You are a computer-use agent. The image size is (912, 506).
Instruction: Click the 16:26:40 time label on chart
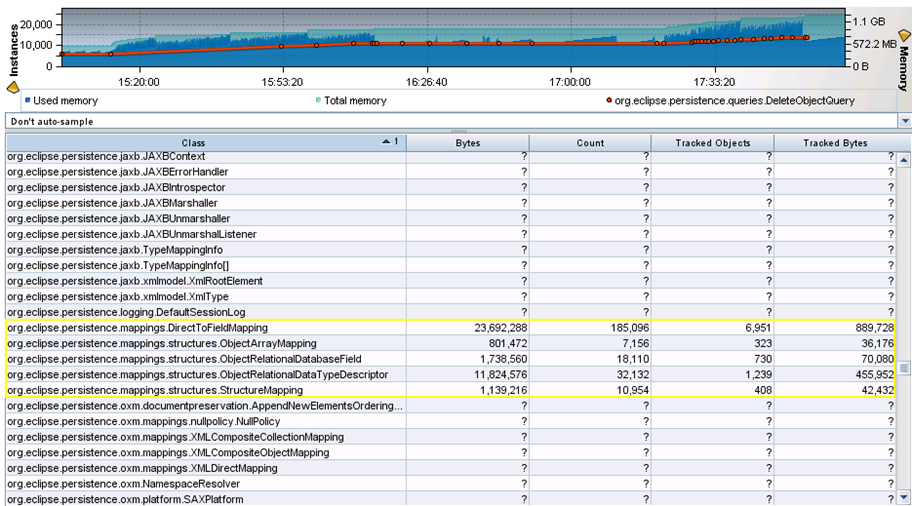pyautogui.click(x=427, y=82)
